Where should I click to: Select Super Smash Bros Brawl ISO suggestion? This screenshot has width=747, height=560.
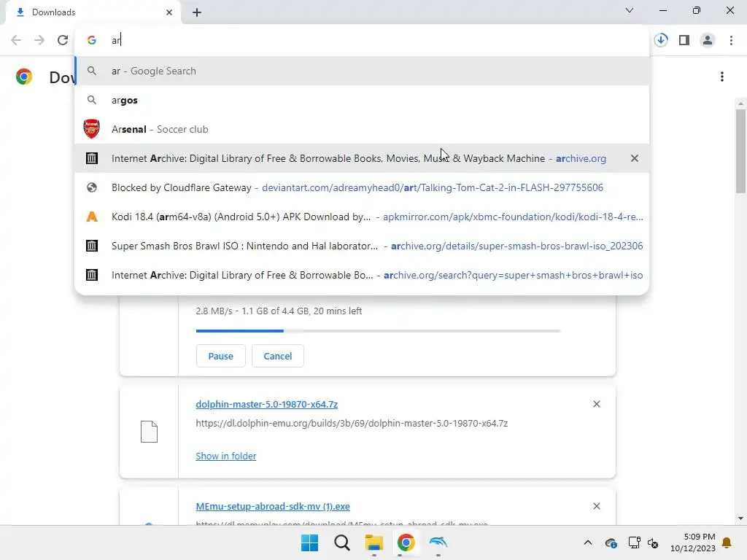coord(362,246)
